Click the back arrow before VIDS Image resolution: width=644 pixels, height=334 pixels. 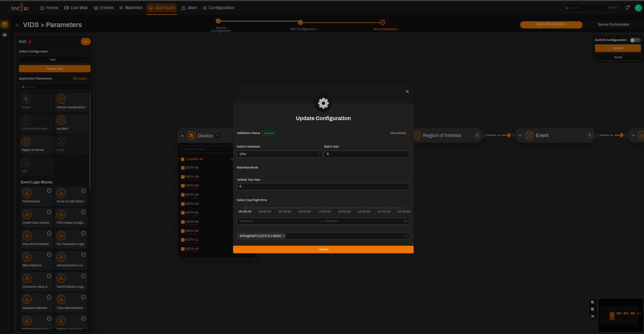(x=18, y=25)
